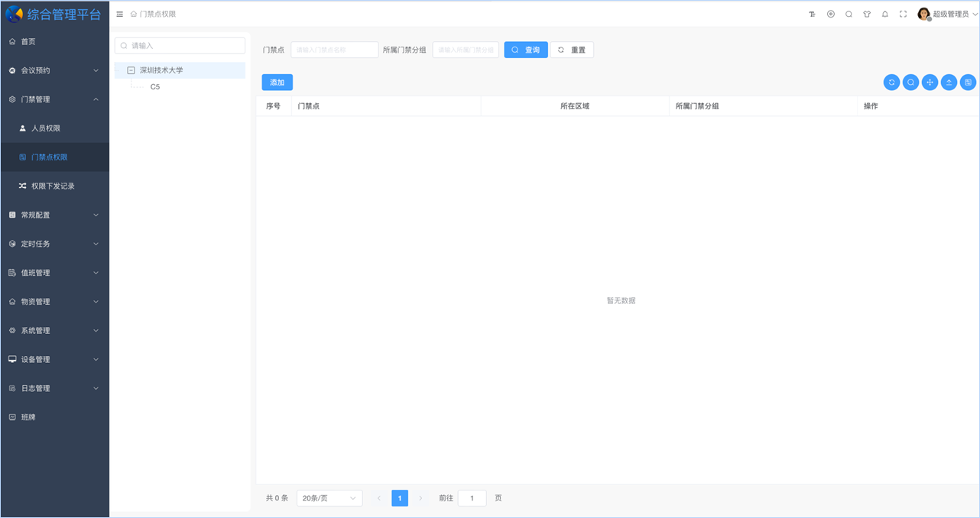Click the 前往 page number input field
The height and width of the screenshot is (518, 980).
point(472,497)
